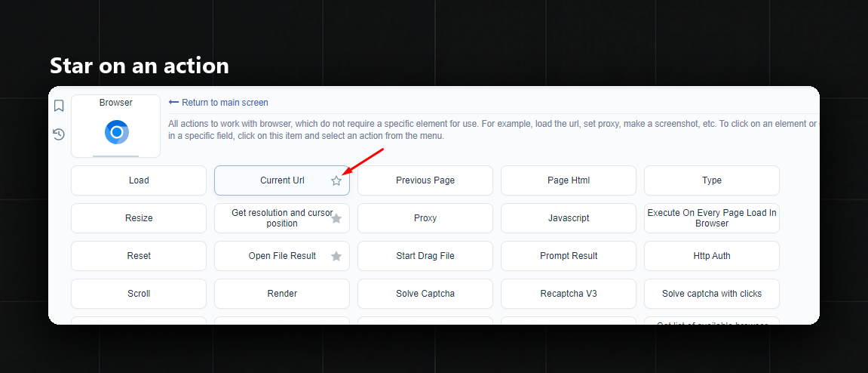Image resolution: width=868 pixels, height=373 pixels.
Task: Star the Current Url action
Action: coord(336,180)
